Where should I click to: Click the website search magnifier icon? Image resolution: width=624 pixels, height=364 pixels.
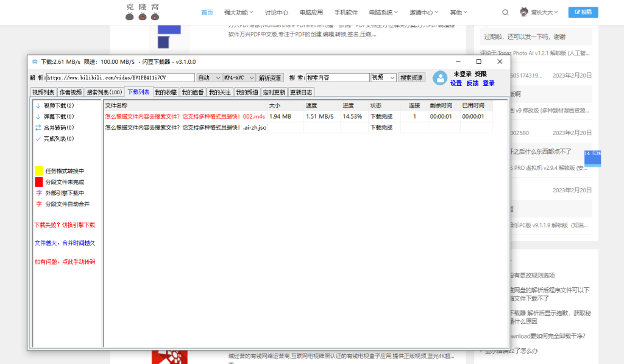pos(505,12)
